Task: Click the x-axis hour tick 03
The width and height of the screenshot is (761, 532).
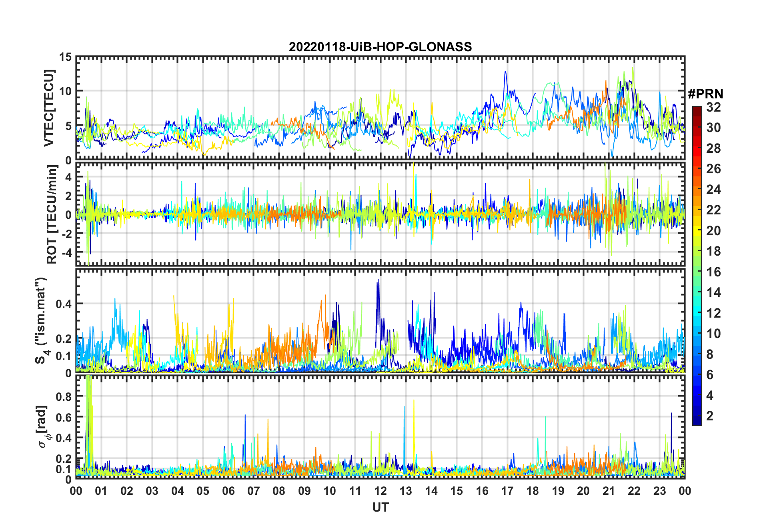Action: tap(152, 491)
